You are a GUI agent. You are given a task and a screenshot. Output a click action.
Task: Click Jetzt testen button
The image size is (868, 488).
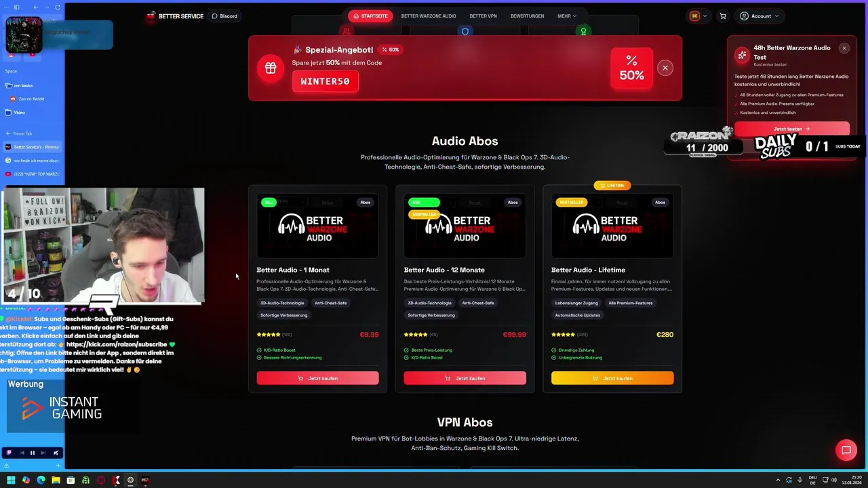pos(792,129)
